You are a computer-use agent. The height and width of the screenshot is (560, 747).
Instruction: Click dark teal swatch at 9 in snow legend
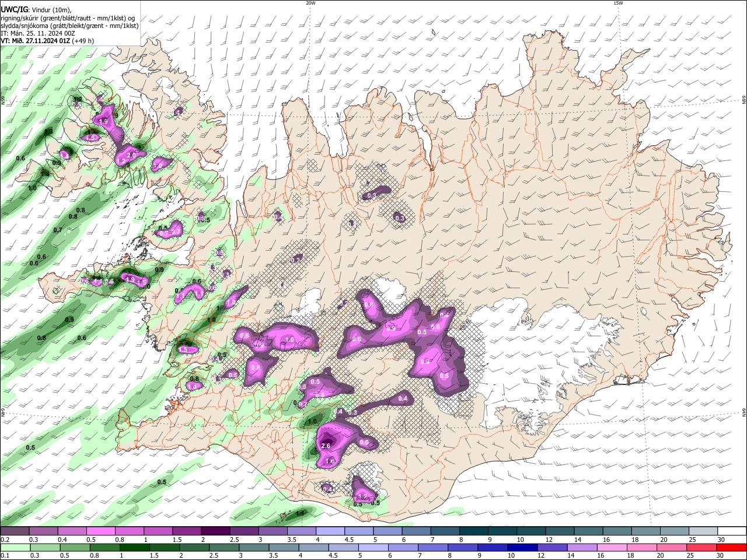[502, 531]
